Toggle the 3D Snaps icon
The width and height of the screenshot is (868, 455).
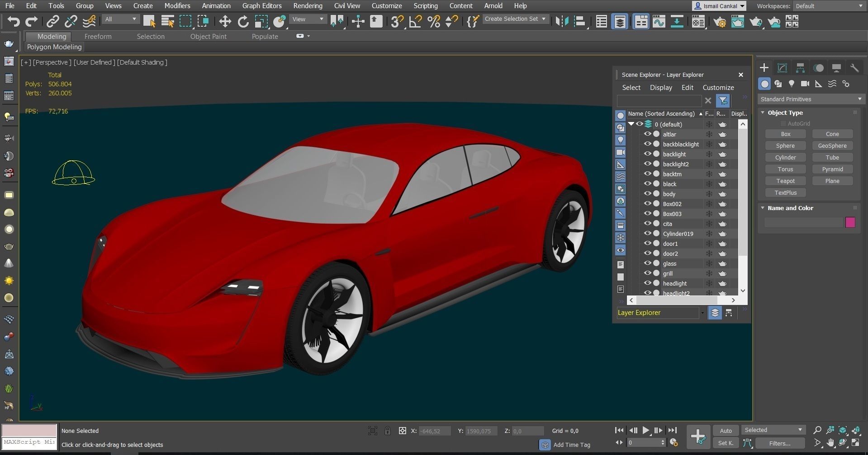click(397, 21)
